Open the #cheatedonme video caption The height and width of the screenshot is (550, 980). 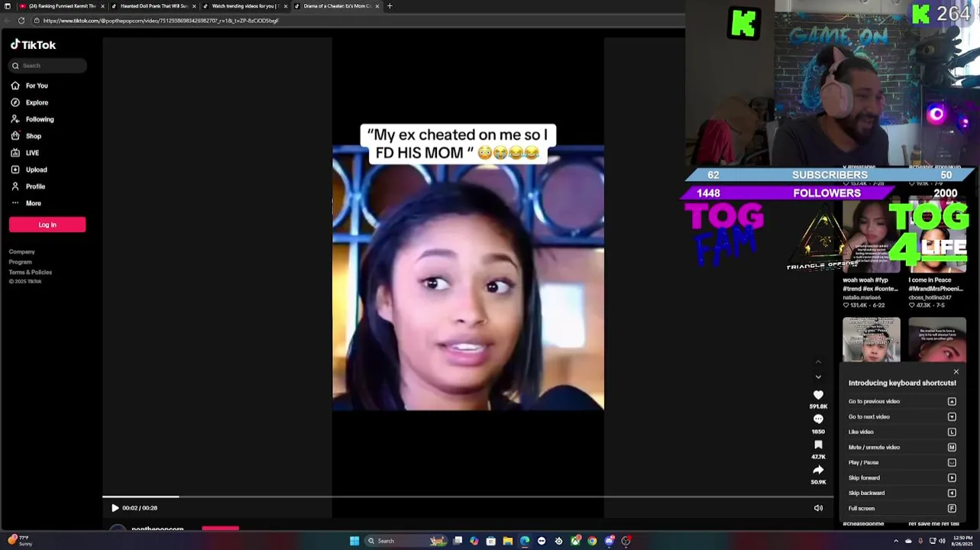tap(863, 523)
